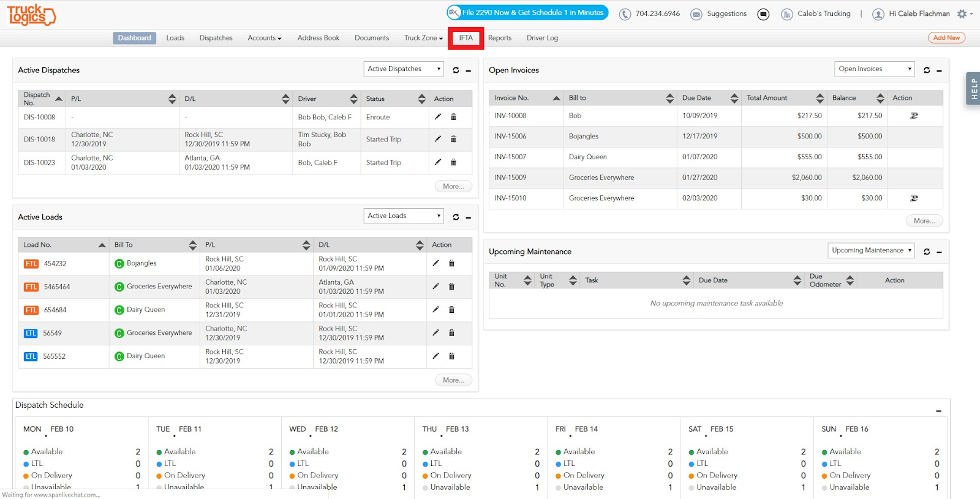Edit load 565552 with pencil icon
This screenshot has height=499, width=980.
pyautogui.click(x=435, y=356)
